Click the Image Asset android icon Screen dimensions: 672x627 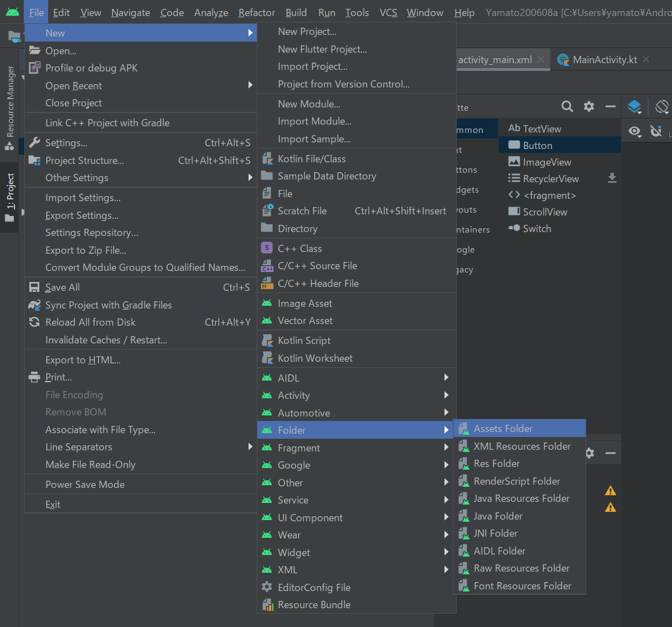coord(267,303)
